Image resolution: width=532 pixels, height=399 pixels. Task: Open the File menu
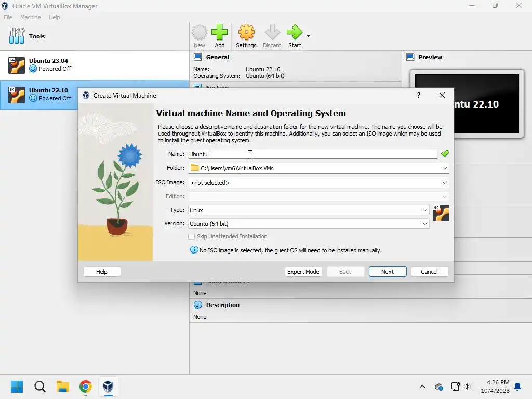8,17
